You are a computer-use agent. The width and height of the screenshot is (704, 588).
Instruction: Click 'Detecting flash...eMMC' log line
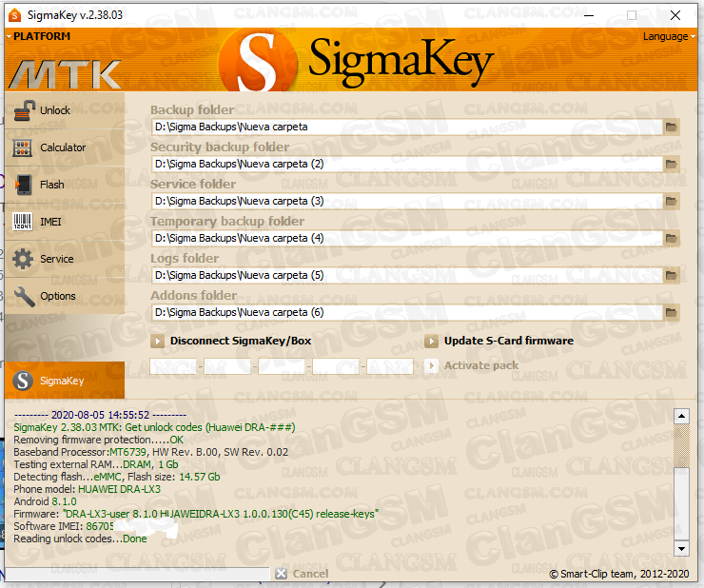point(117,477)
